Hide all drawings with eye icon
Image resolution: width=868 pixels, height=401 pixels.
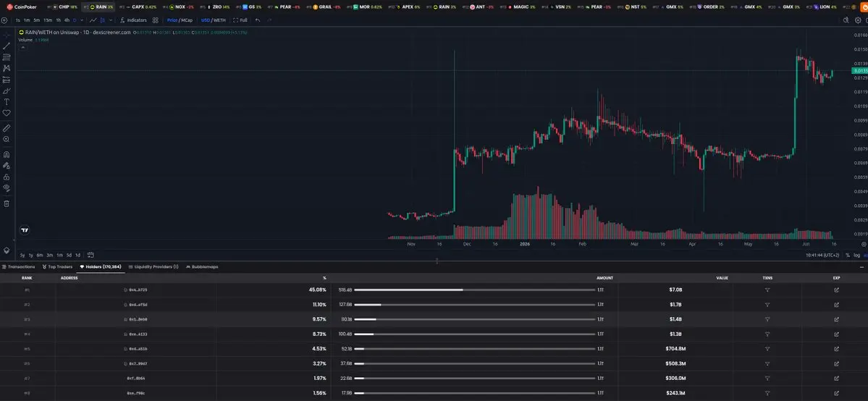coord(7,187)
